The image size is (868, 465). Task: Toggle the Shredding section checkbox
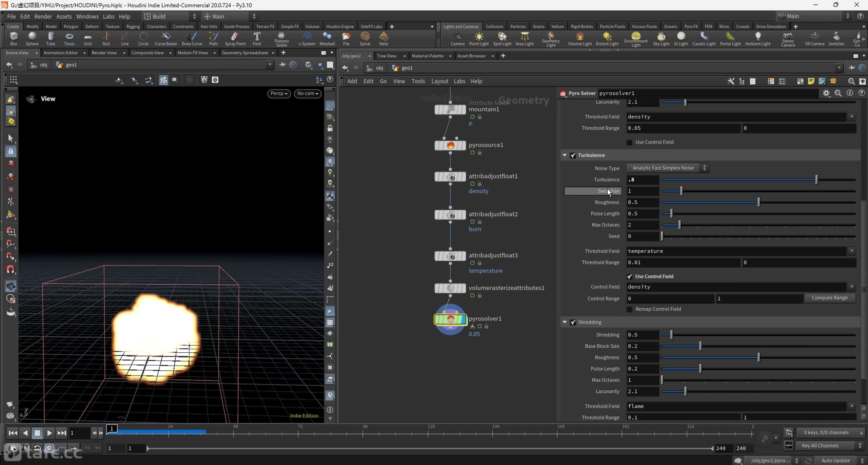tap(573, 322)
